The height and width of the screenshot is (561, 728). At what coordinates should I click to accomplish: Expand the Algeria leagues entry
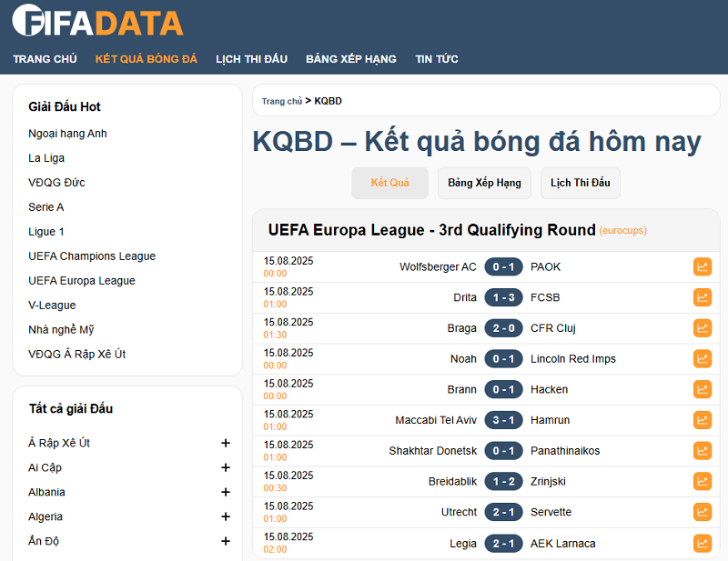click(226, 517)
